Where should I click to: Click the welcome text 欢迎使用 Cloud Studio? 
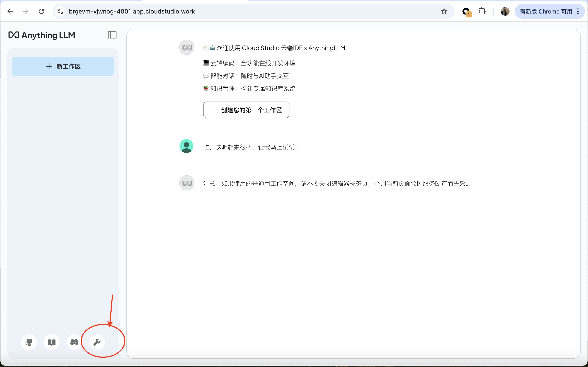pyautogui.click(x=274, y=48)
